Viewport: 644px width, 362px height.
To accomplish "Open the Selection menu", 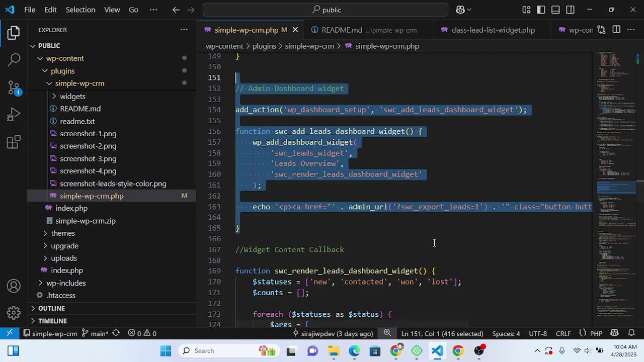I will [80, 10].
